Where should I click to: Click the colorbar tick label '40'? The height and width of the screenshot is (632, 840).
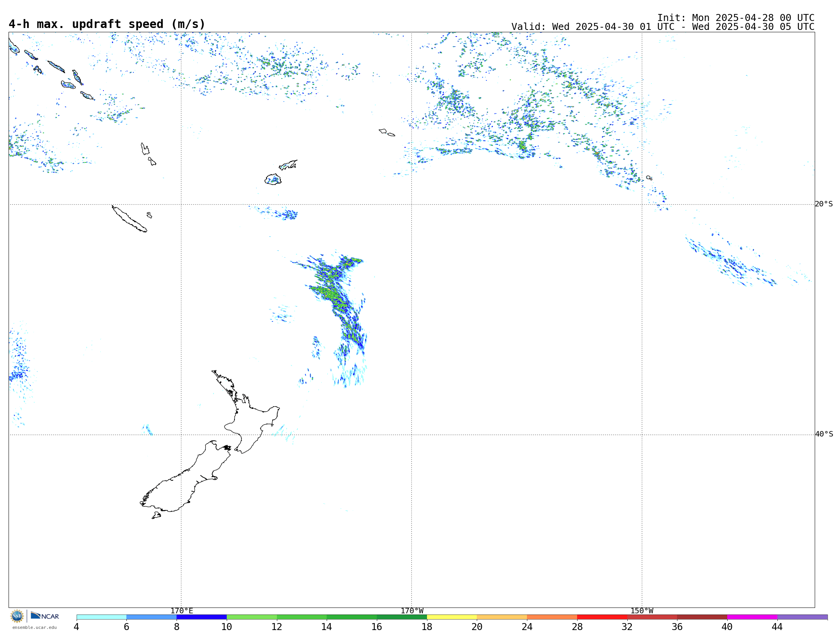727,627
